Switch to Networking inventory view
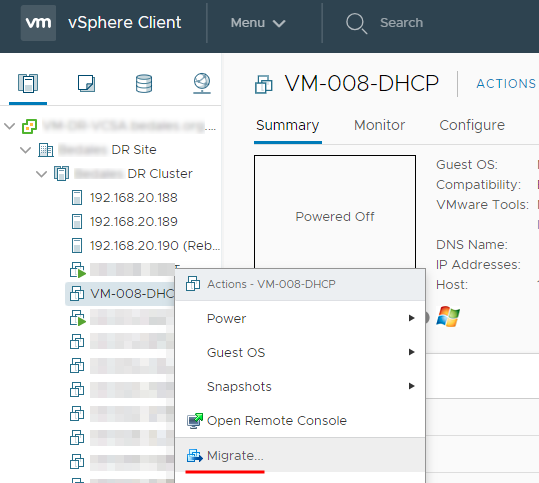Viewport: 539px width, 483px height. (202, 84)
